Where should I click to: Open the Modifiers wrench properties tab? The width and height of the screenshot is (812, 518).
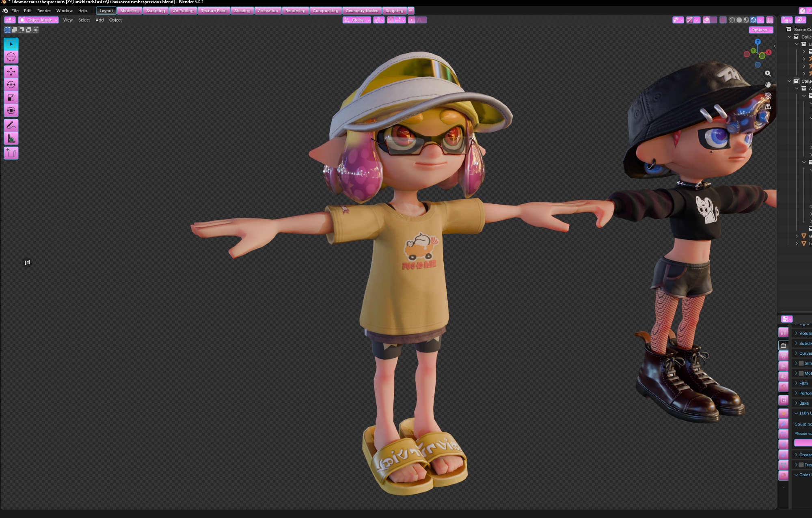[783, 424]
